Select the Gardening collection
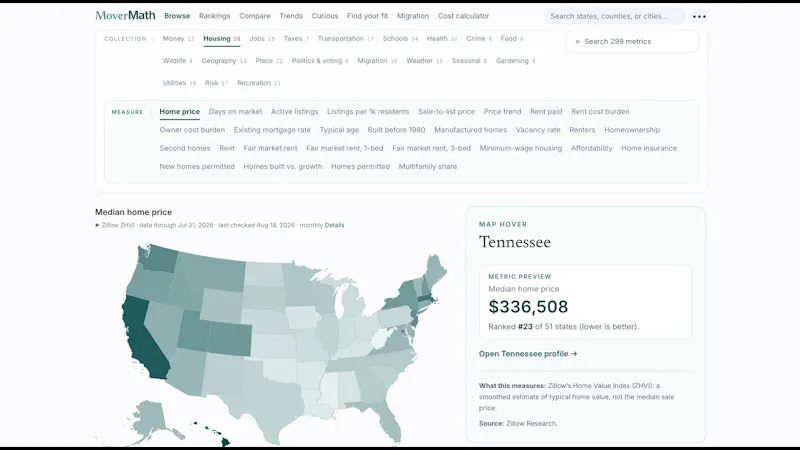 515,61
